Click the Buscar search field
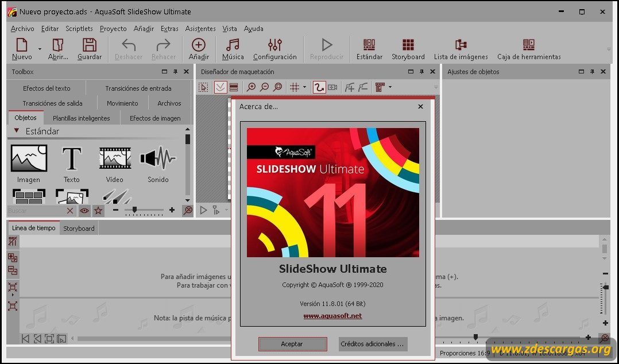Screen dimensions: 619x364 click(36, 211)
